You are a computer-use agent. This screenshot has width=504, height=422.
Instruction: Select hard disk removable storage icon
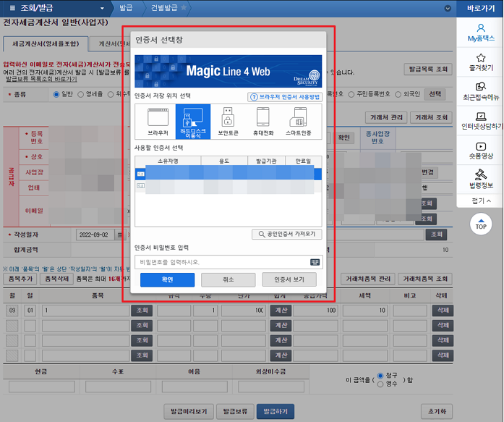click(x=193, y=122)
